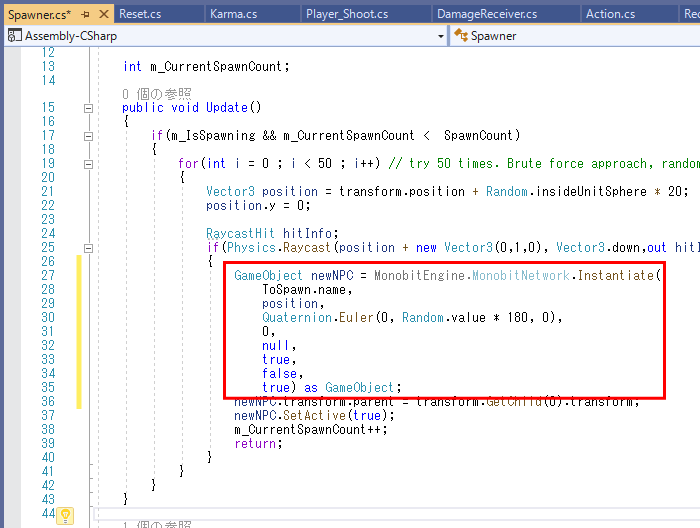Click the line 27 number in the margin
The image size is (700, 528).
tap(47, 275)
